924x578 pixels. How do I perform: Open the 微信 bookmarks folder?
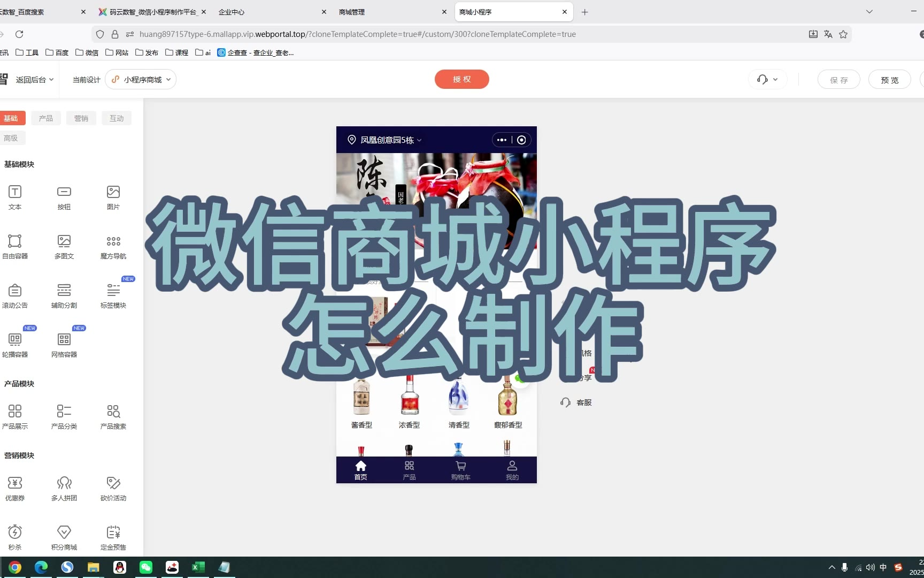point(87,52)
